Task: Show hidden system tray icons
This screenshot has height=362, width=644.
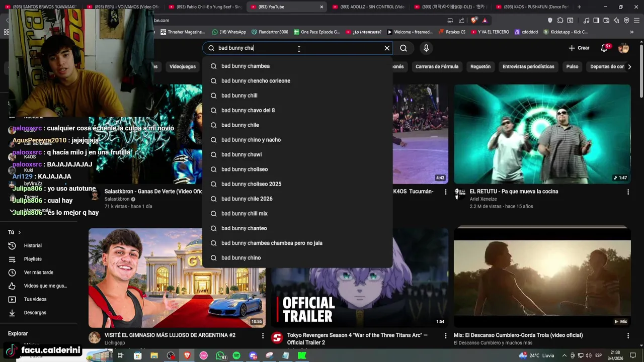Action: click(x=564, y=355)
